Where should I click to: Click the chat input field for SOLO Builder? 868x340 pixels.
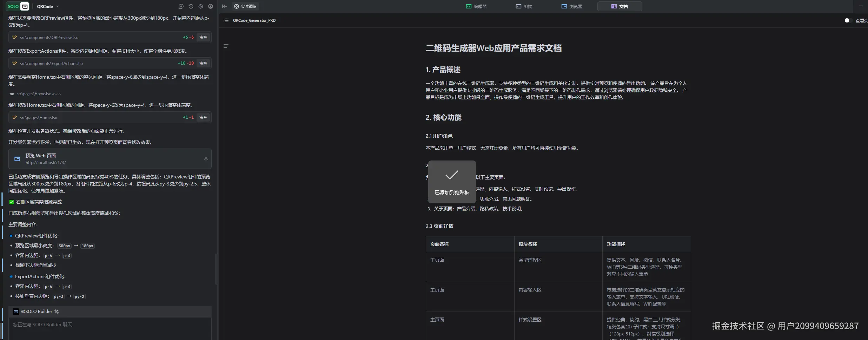[110, 328]
